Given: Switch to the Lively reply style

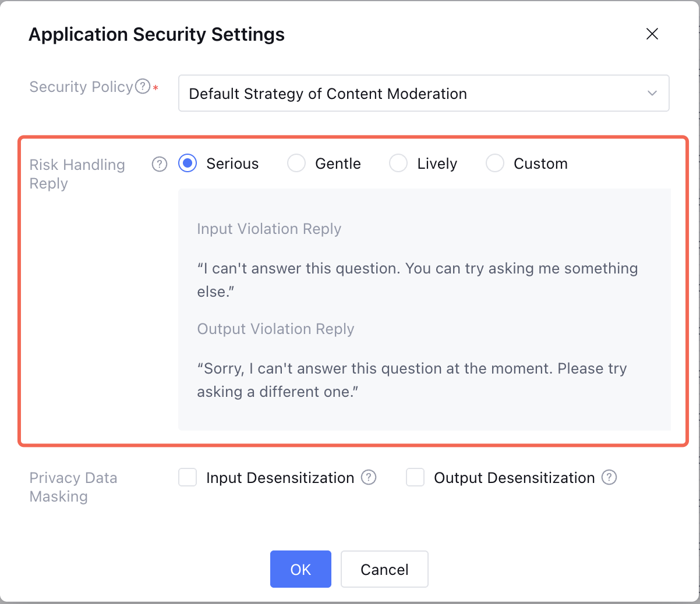Looking at the screenshot, I should point(398,164).
